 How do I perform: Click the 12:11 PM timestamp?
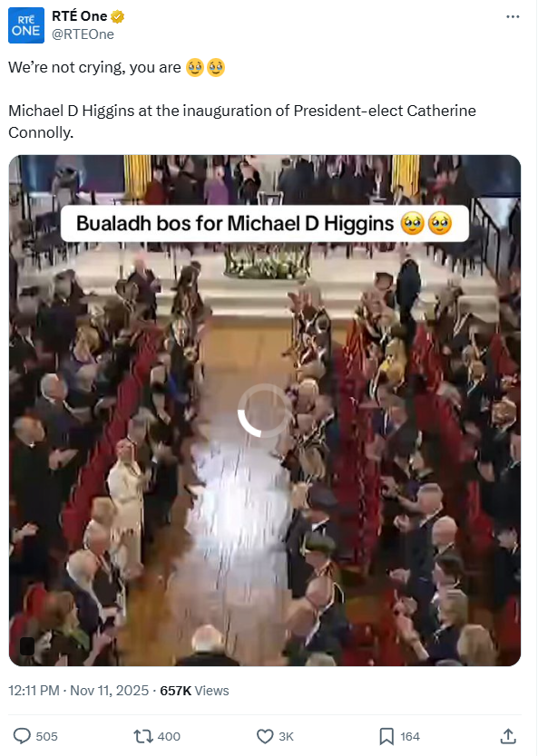point(34,691)
